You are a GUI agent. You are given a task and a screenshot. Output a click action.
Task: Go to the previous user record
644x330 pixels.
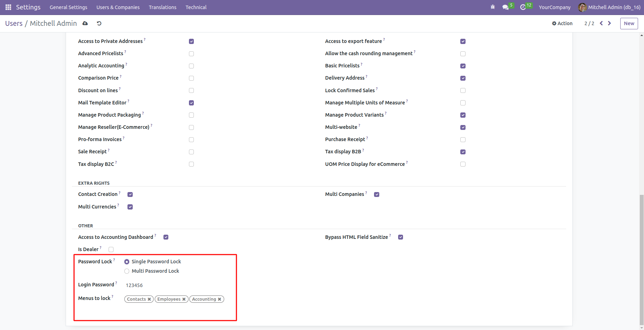click(601, 23)
